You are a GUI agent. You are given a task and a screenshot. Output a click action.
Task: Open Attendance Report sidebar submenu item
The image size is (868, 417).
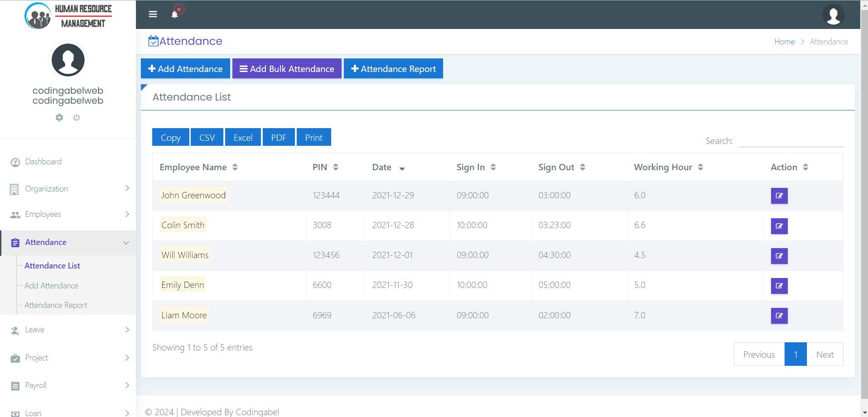tap(56, 305)
